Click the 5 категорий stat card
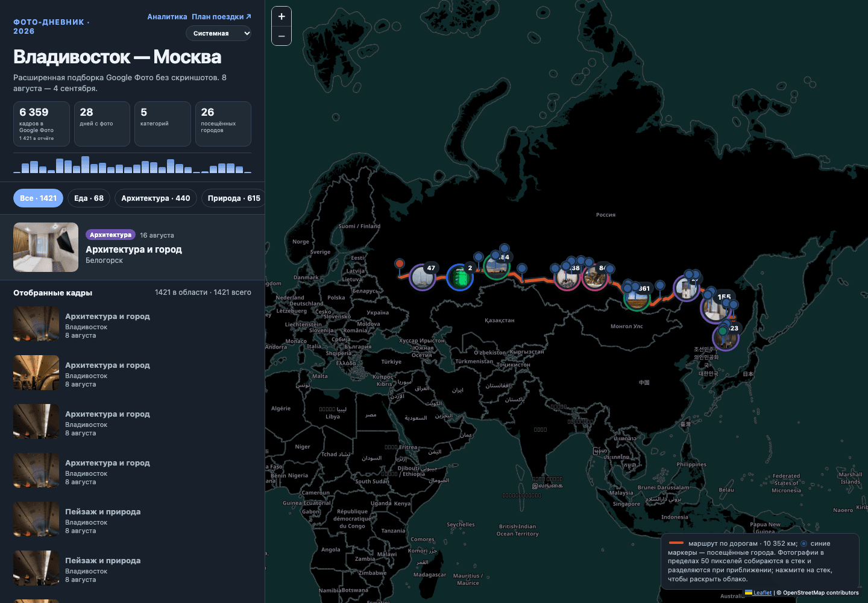 click(163, 124)
